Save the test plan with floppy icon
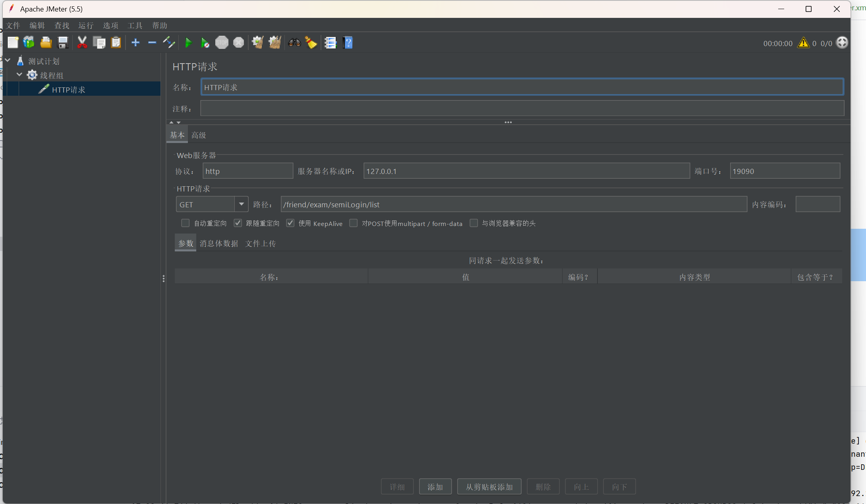This screenshot has height=504, width=866. 63,42
